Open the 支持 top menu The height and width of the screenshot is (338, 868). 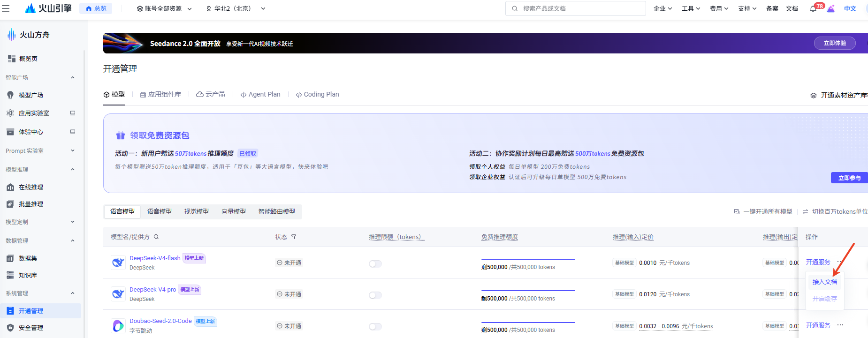click(x=747, y=8)
